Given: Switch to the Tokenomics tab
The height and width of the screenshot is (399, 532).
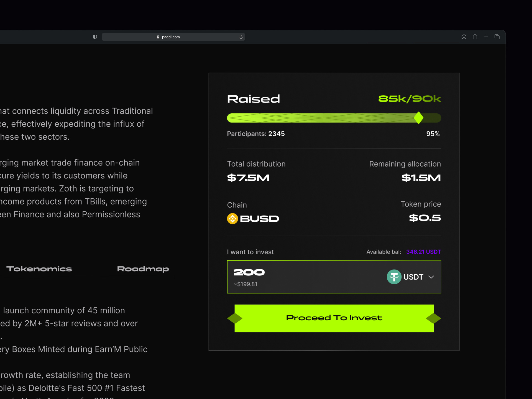Looking at the screenshot, I should pyautogui.click(x=39, y=268).
